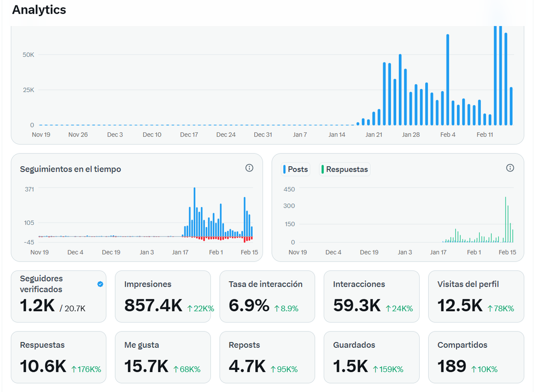
Task: Click the Dec 17 date label on main chart
Action: (x=189, y=135)
